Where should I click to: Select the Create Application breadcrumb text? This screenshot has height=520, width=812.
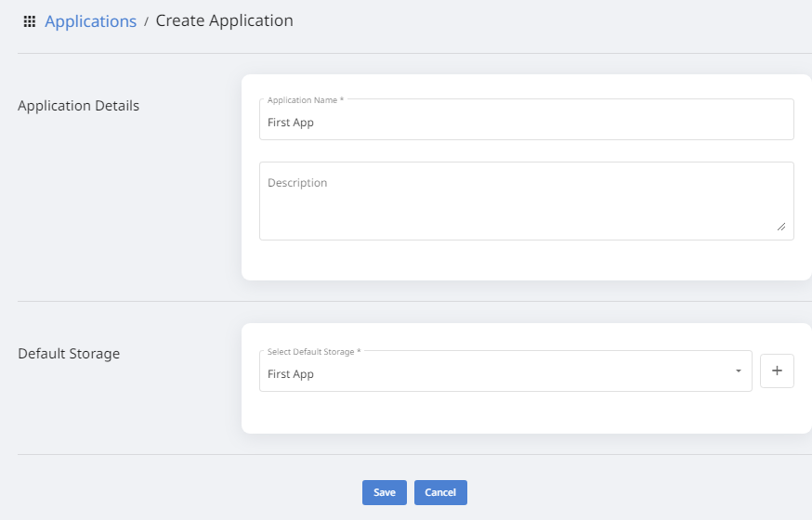pyautogui.click(x=224, y=20)
